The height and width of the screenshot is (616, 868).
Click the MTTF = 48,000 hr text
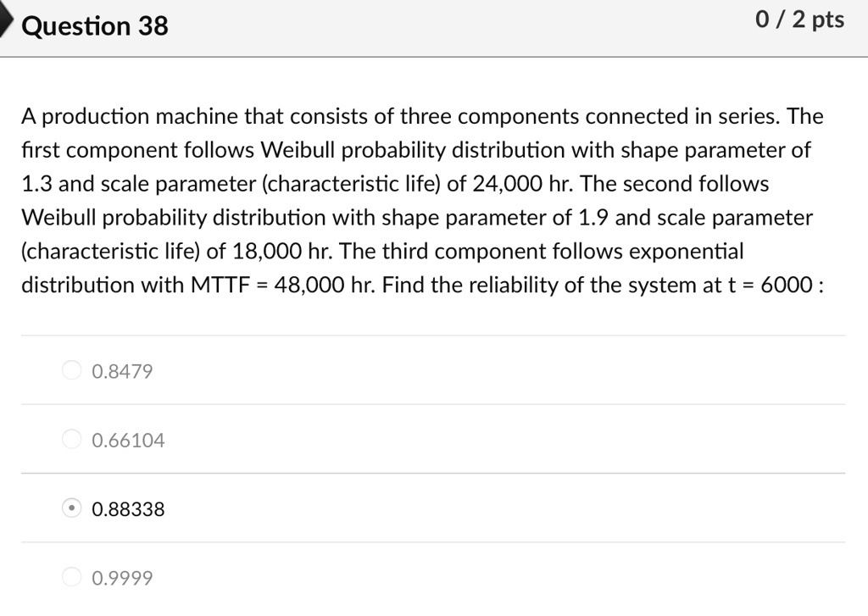point(283,285)
